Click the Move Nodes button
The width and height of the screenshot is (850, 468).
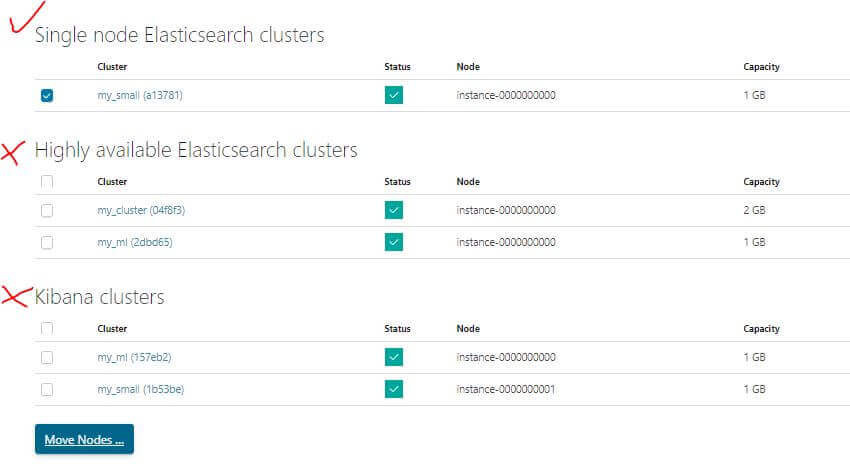point(84,439)
